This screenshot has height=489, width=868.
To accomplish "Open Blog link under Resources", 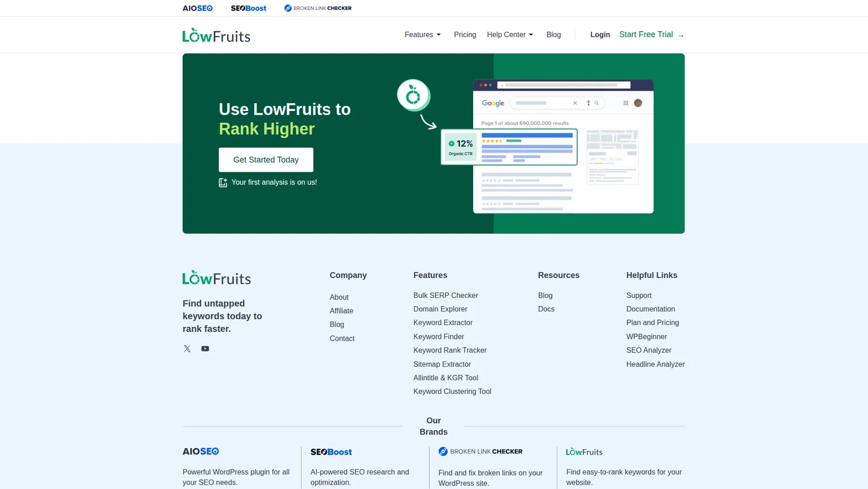I will click(546, 295).
